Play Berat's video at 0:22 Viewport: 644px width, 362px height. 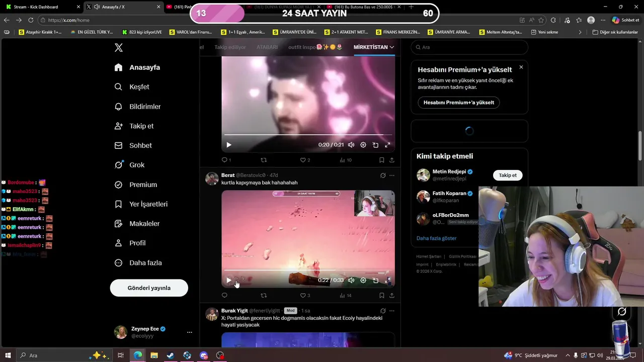point(229,280)
